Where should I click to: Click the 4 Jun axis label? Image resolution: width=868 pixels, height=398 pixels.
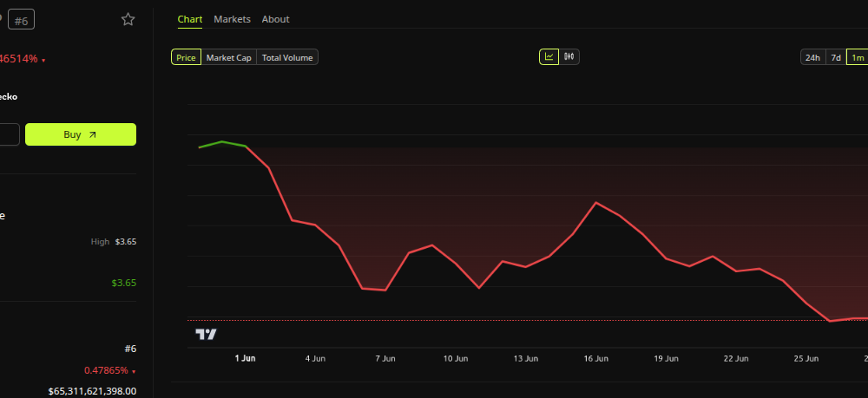(316, 358)
